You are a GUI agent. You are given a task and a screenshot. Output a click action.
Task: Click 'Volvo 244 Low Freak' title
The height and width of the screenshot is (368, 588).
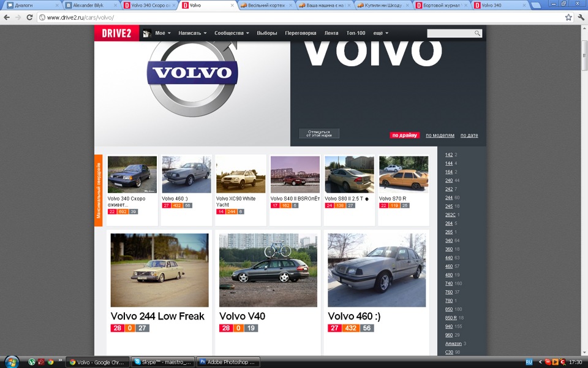click(x=157, y=316)
